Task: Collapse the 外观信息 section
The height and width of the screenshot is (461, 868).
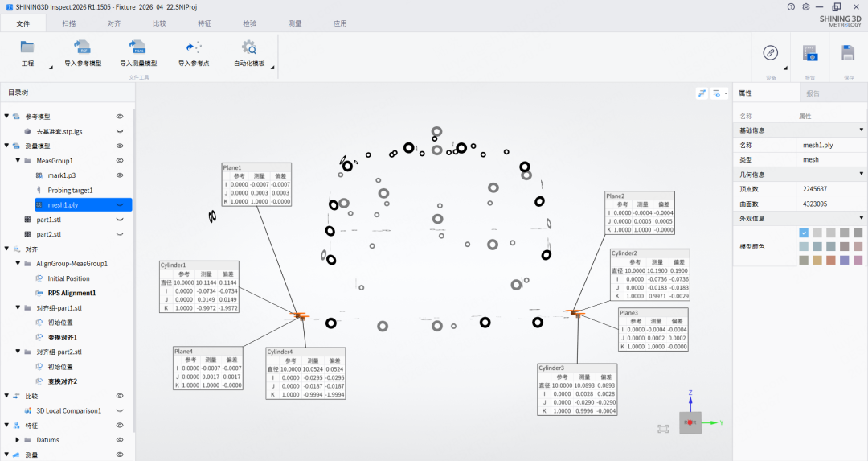Action: (862, 218)
